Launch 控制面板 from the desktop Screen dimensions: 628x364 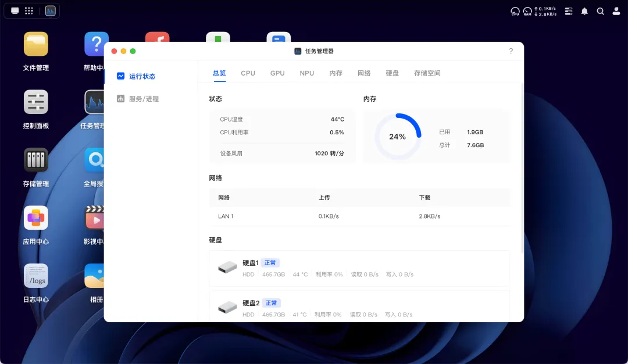pos(36,102)
